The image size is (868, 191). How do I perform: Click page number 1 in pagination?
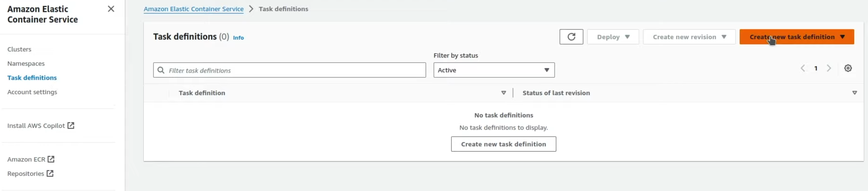(x=816, y=68)
